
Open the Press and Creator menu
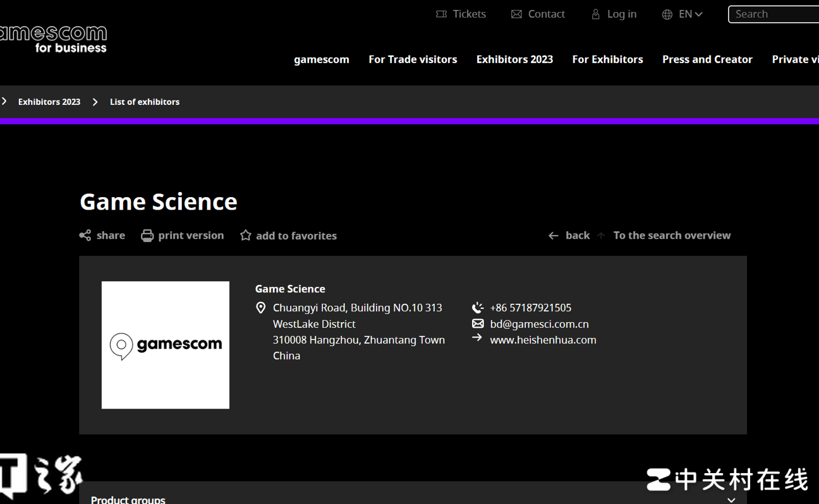click(x=707, y=59)
